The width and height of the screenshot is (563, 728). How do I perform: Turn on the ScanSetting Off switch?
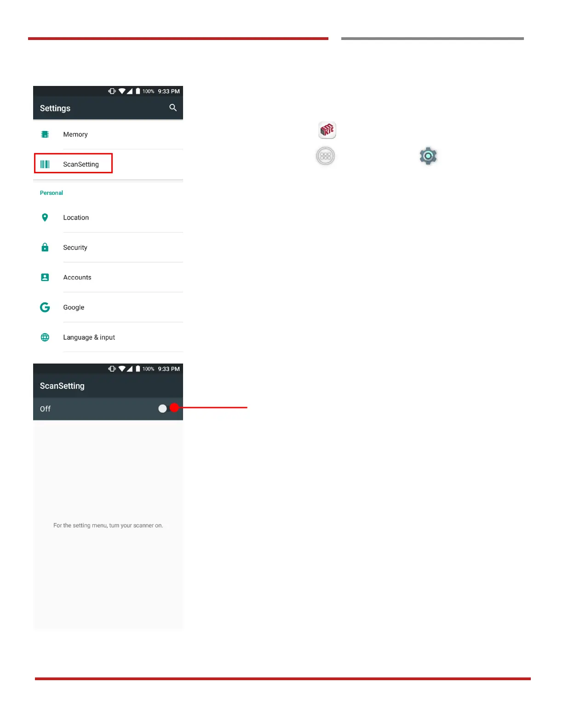[168, 408]
